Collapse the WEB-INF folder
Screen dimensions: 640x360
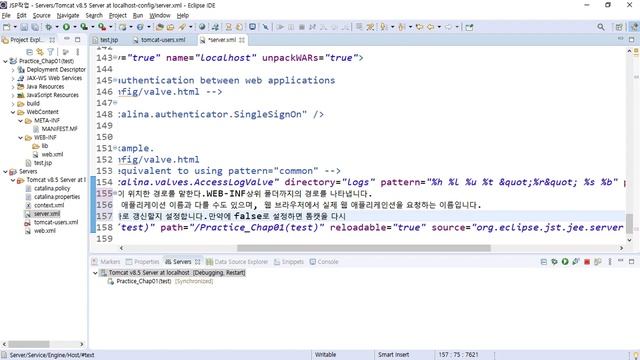[x=20, y=138]
